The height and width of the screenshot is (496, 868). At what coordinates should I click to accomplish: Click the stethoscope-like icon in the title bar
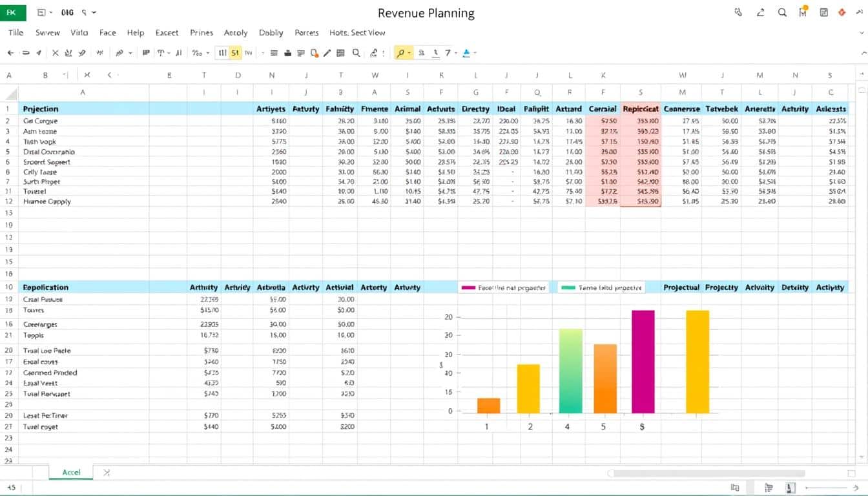click(x=738, y=12)
